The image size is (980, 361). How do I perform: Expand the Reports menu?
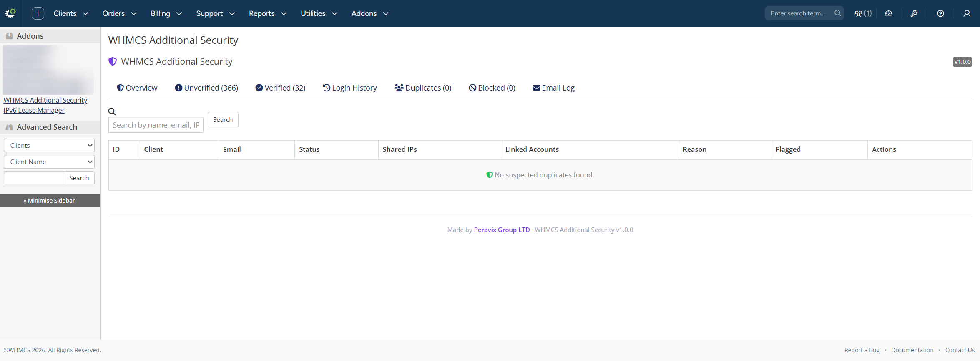click(x=268, y=13)
